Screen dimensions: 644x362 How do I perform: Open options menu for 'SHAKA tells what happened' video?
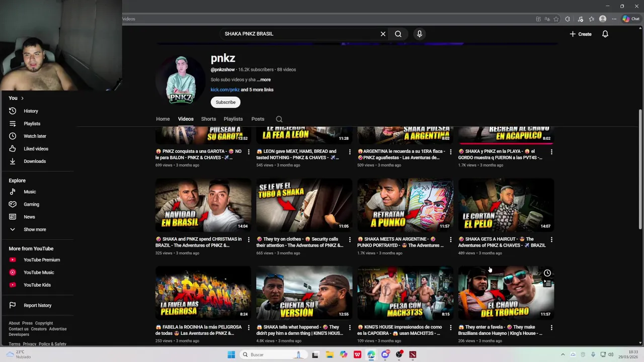349,327
